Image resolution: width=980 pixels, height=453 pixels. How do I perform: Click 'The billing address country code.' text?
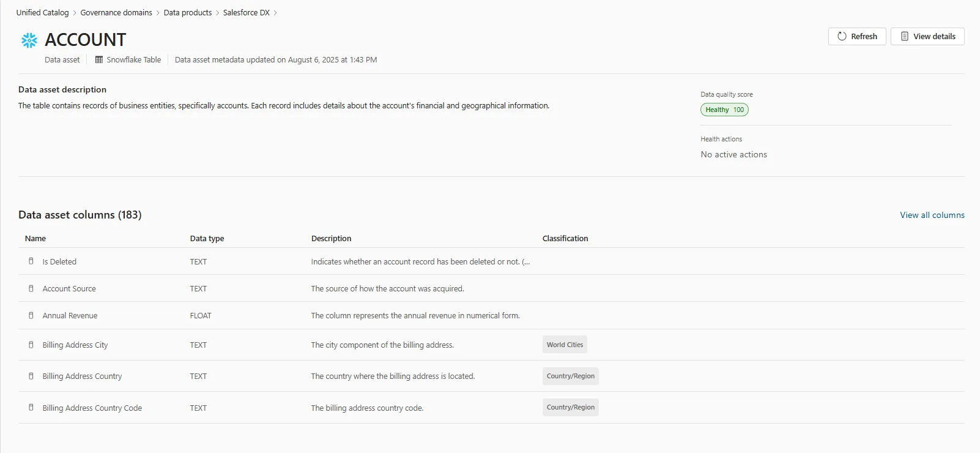click(367, 408)
